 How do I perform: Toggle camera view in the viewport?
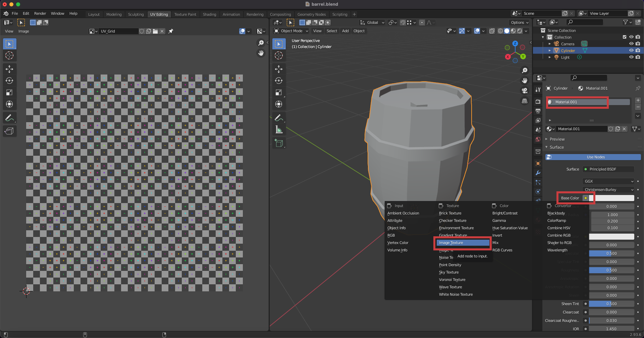[x=525, y=91]
